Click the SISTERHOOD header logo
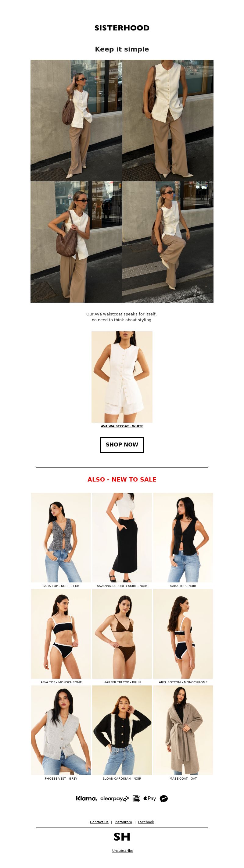The height and width of the screenshot is (868, 244). (122, 28)
